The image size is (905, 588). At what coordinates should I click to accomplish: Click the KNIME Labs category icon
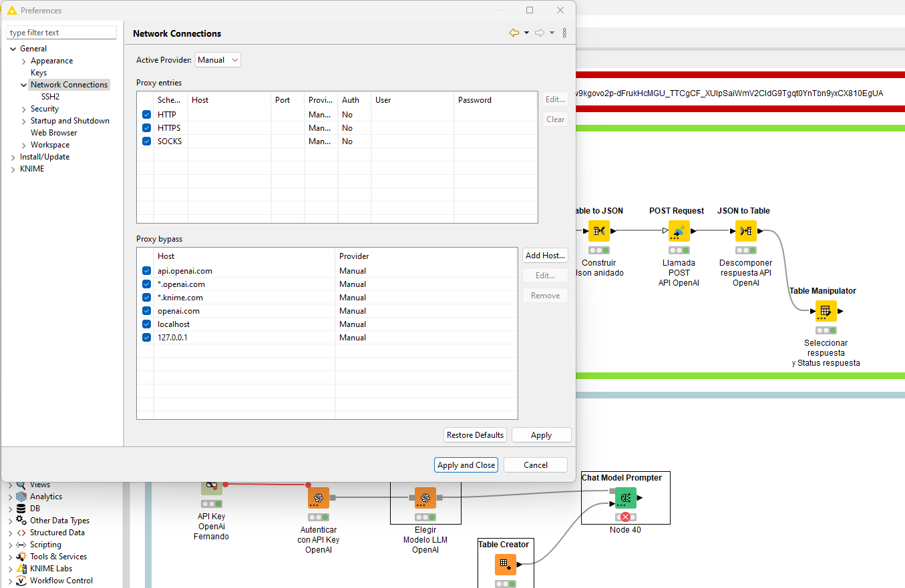tap(21, 569)
